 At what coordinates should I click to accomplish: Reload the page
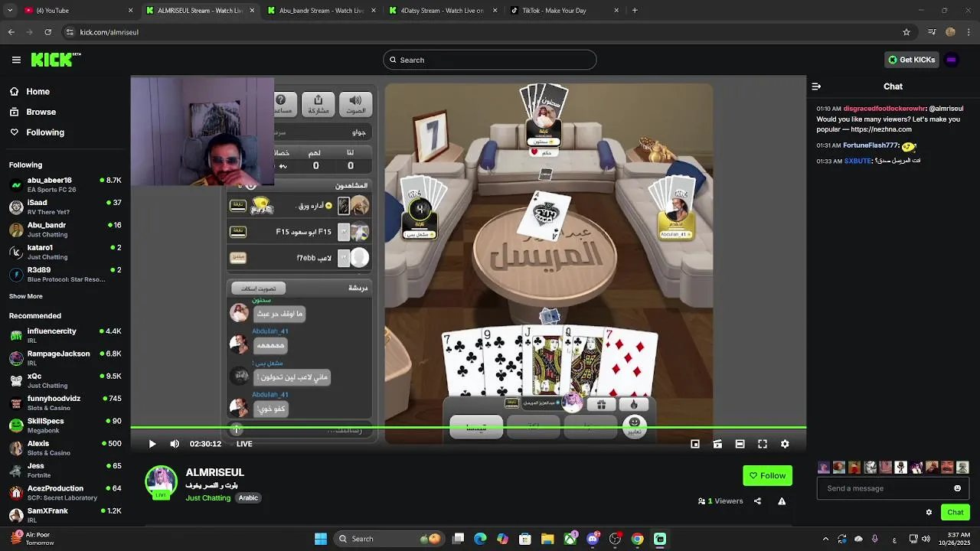pyautogui.click(x=48, y=32)
